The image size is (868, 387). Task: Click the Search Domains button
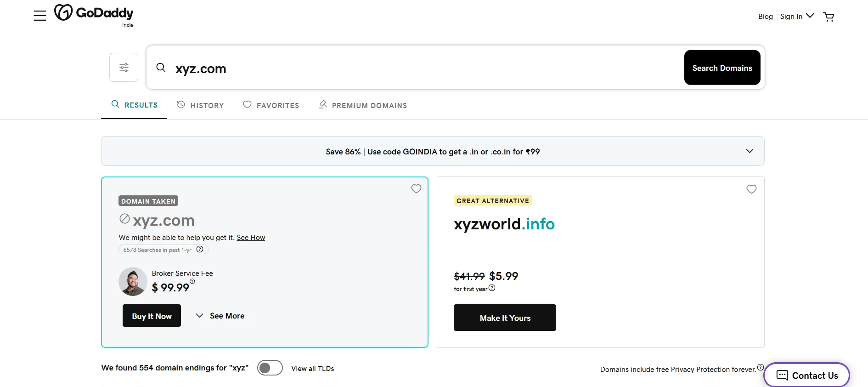pyautogui.click(x=722, y=68)
